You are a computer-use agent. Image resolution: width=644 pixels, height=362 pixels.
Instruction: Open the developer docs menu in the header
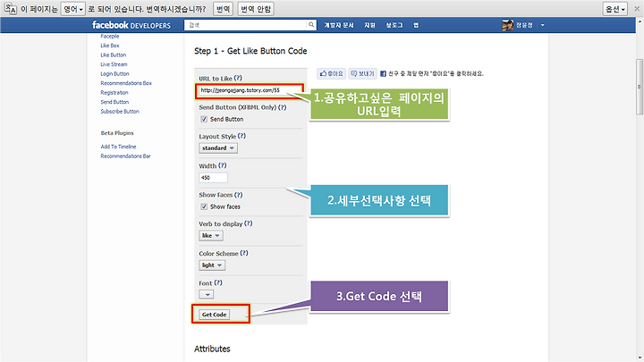tap(339, 25)
